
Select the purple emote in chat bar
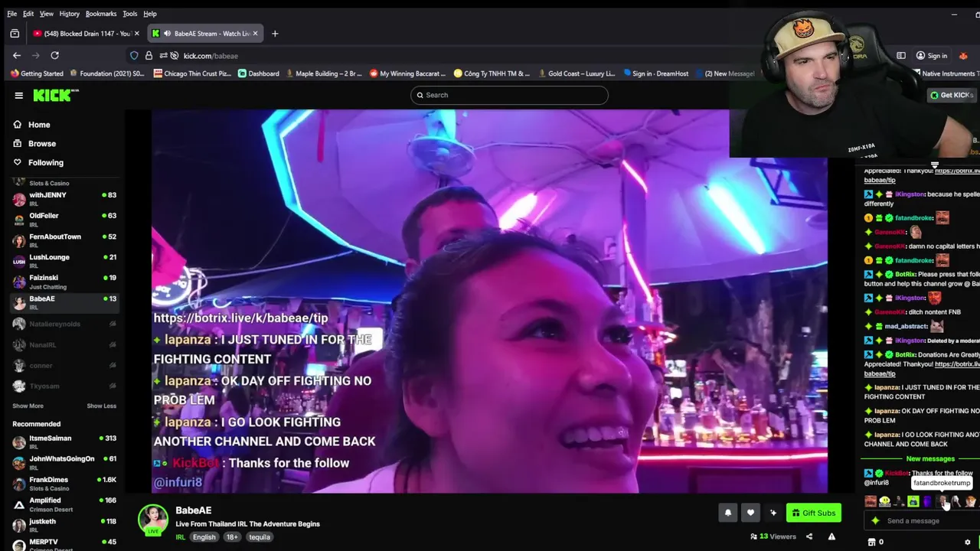tap(928, 501)
